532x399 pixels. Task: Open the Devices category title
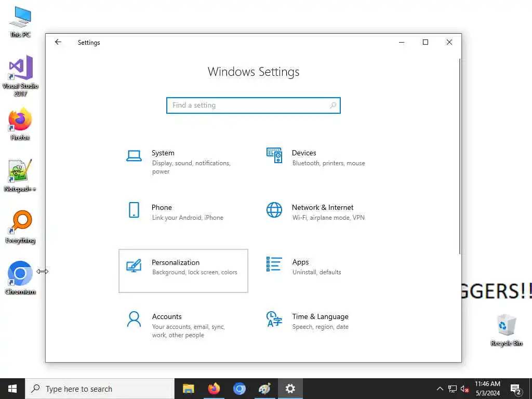(x=304, y=153)
